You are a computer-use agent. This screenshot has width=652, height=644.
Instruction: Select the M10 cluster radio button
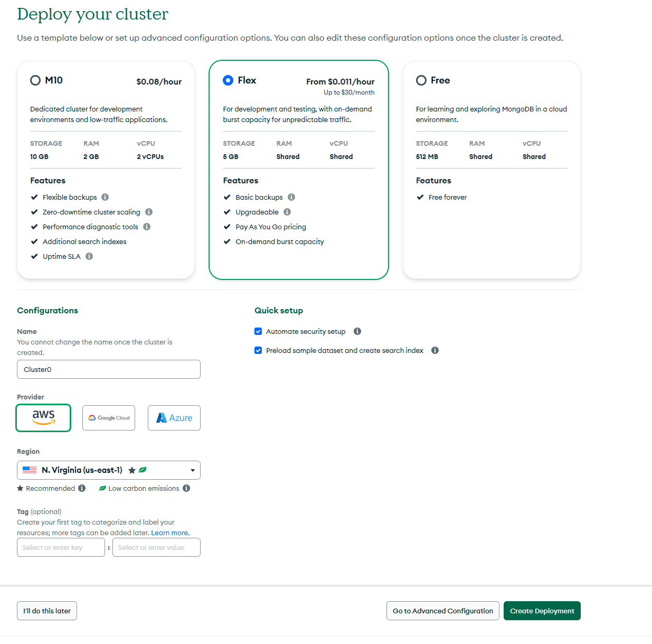pyautogui.click(x=35, y=80)
